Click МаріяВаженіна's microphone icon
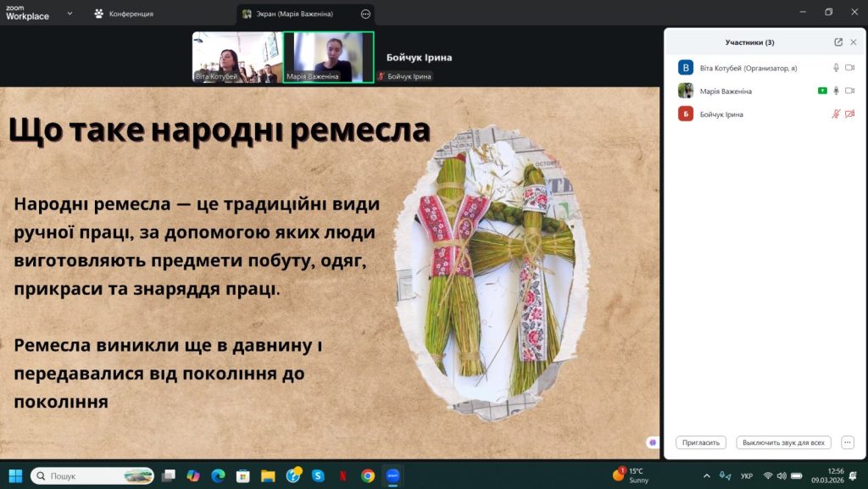The image size is (868, 489). [x=836, y=91]
